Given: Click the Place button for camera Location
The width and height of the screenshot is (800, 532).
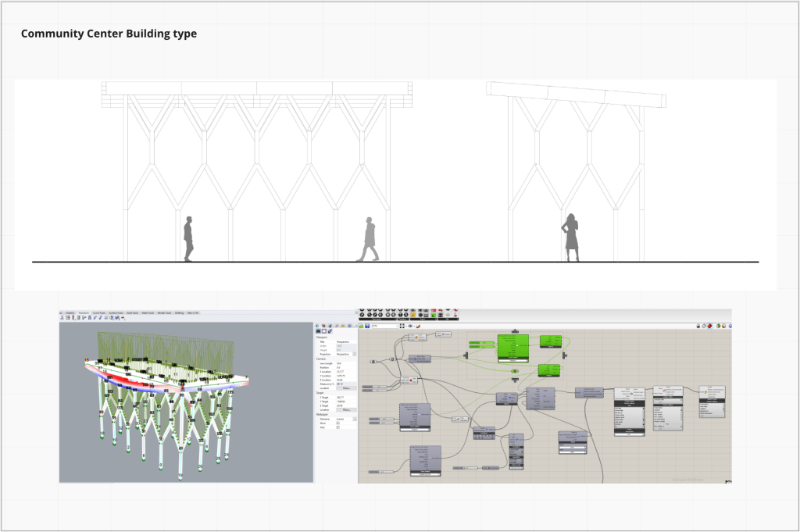Looking at the screenshot, I should tap(345, 388).
